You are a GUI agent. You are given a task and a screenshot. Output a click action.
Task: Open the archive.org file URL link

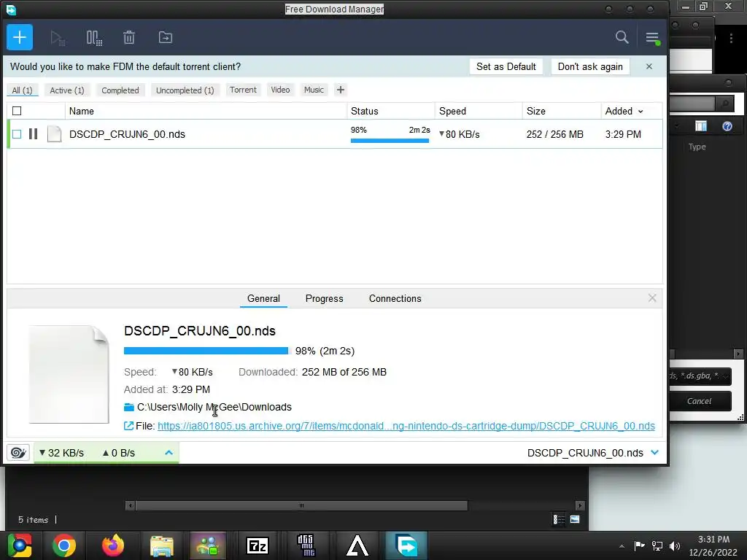tap(406, 426)
